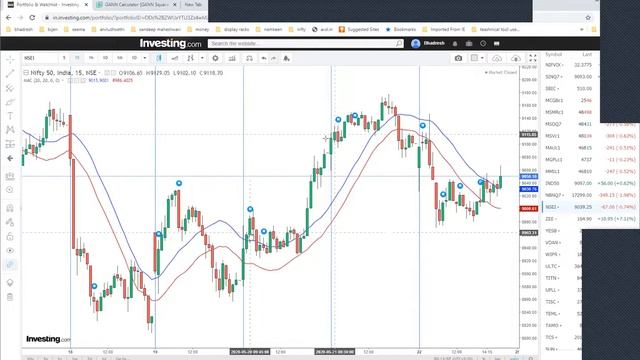
Task: Click the clock icon in Investing header
Action: coord(483,43)
